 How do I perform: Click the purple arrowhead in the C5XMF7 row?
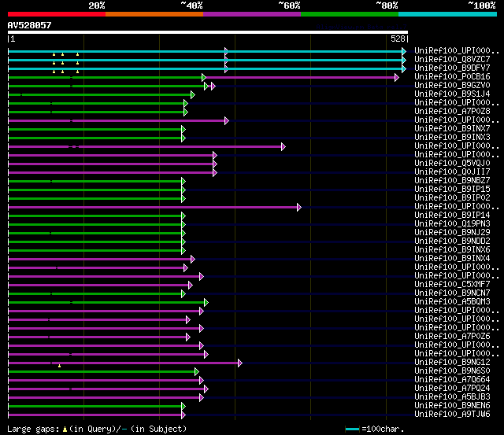[191, 285]
